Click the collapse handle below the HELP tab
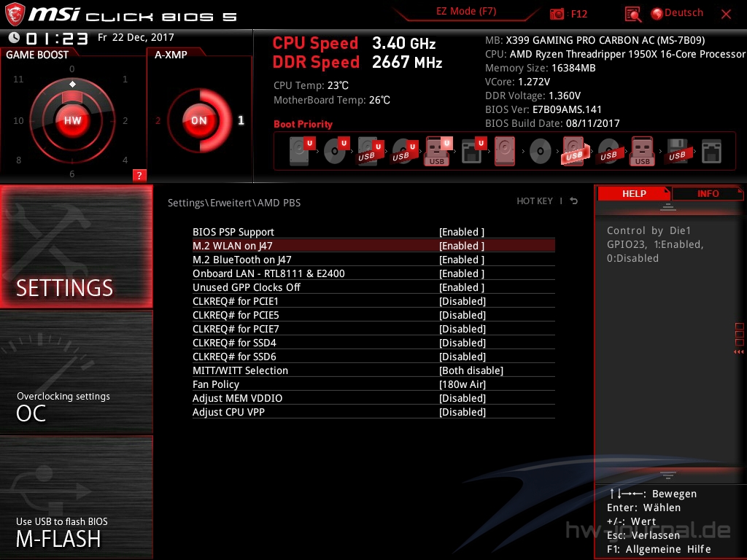747x560 pixels. (668, 206)
